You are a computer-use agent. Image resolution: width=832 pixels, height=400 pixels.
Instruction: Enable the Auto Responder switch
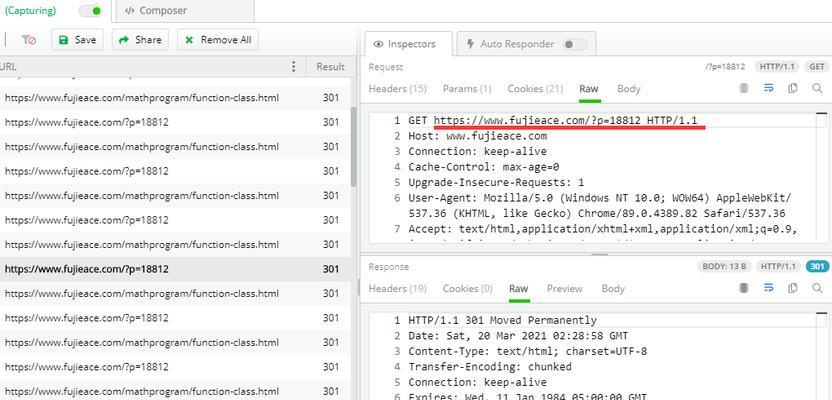pos(574,44)
